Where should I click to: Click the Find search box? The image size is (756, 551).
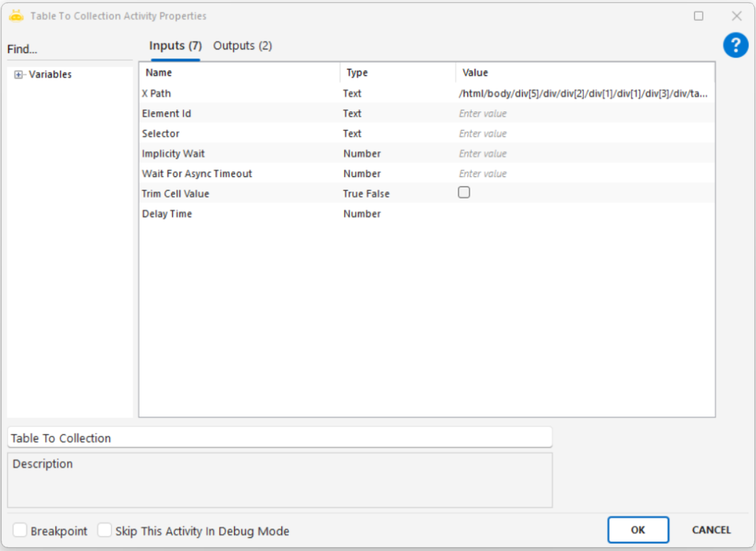(69, 49)
